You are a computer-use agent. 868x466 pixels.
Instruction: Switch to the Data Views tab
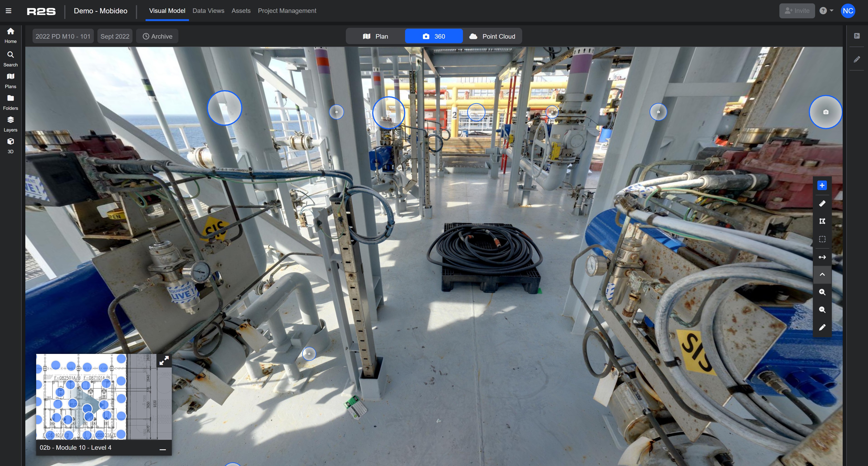coord(208,11)
